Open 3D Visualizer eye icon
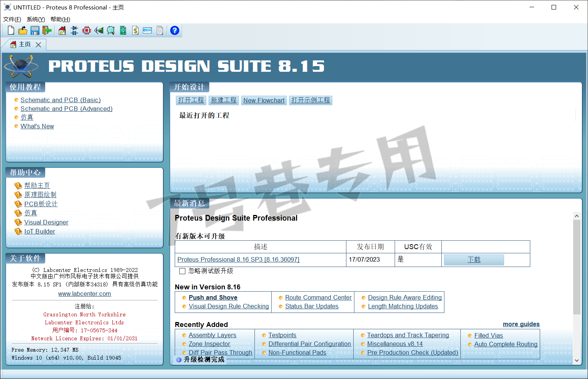 99,30
